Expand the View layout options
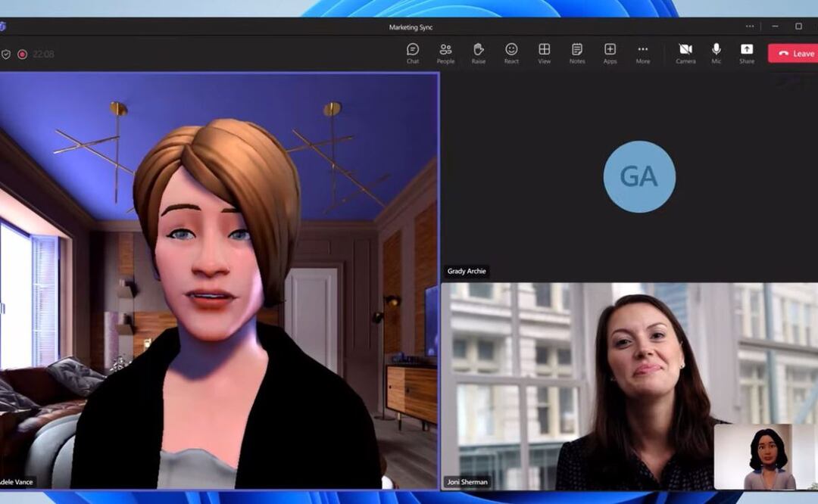The image size is (818, 504). coord(544,53)
